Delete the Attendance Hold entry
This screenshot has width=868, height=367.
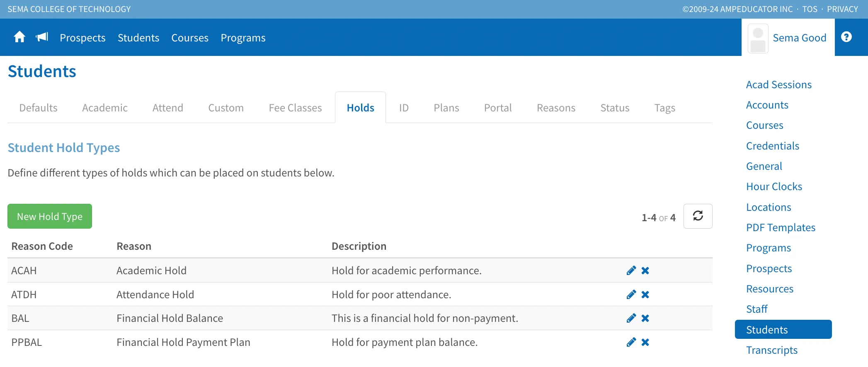(645, 295)
